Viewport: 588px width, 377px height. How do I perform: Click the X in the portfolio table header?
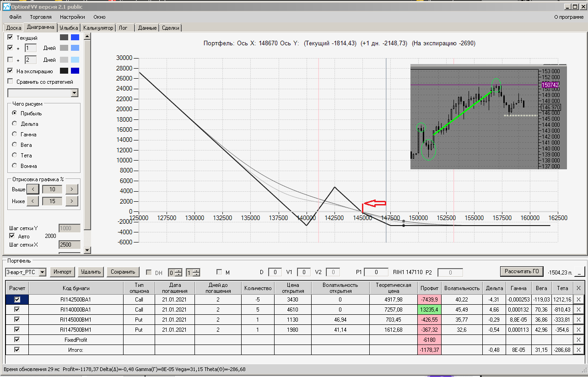pos(579,288)
